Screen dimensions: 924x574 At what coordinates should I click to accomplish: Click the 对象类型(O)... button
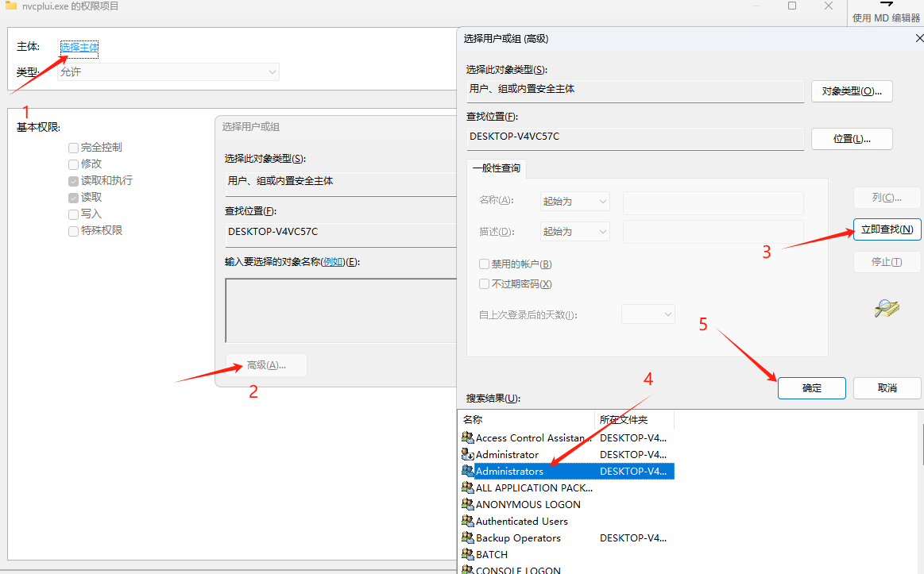852,91
